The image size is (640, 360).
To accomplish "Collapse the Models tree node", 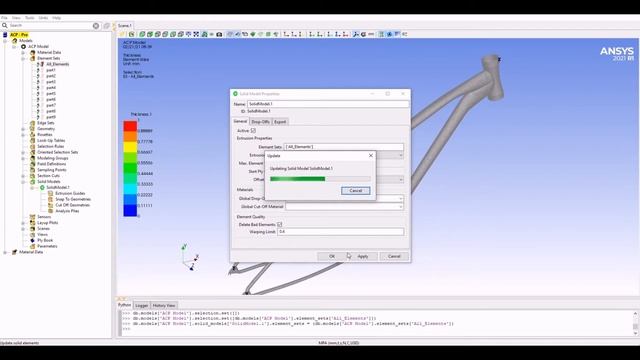I will tap(5, 40).
